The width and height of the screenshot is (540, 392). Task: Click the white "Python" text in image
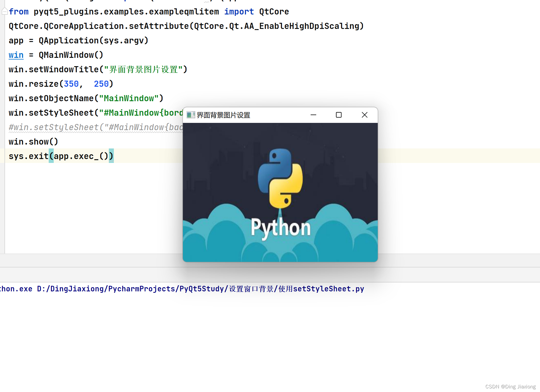click(x=280, y=228)
